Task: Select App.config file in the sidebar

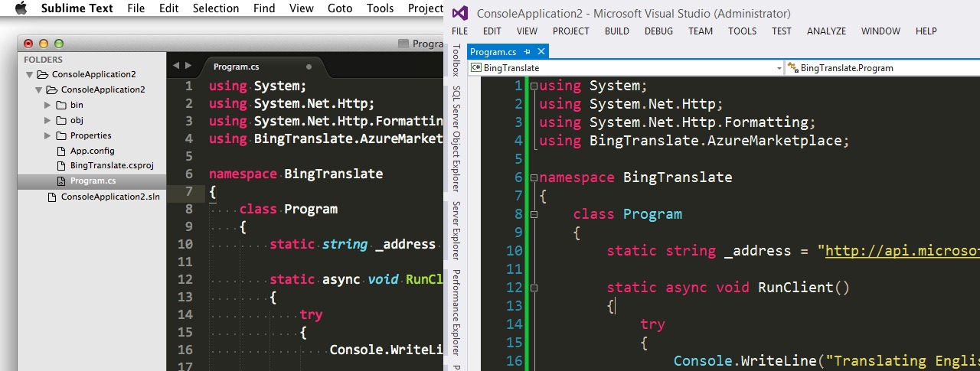Action: pyautogui.click(x=92, y=151)
